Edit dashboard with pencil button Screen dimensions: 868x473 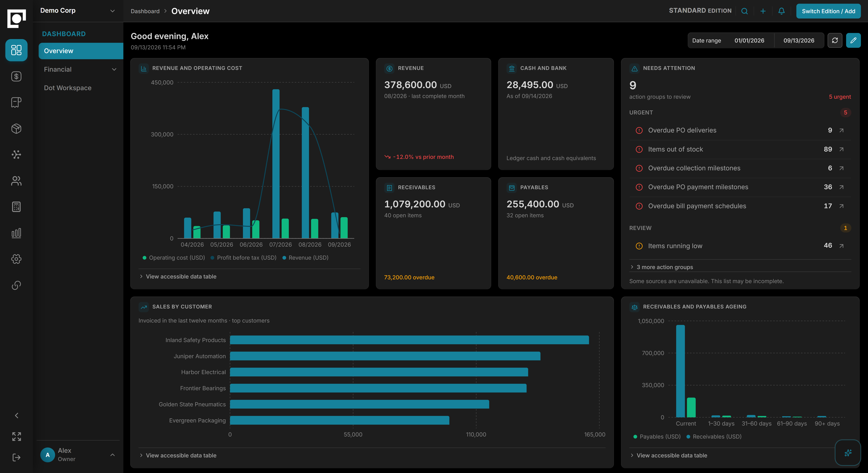tap(853, 40)
